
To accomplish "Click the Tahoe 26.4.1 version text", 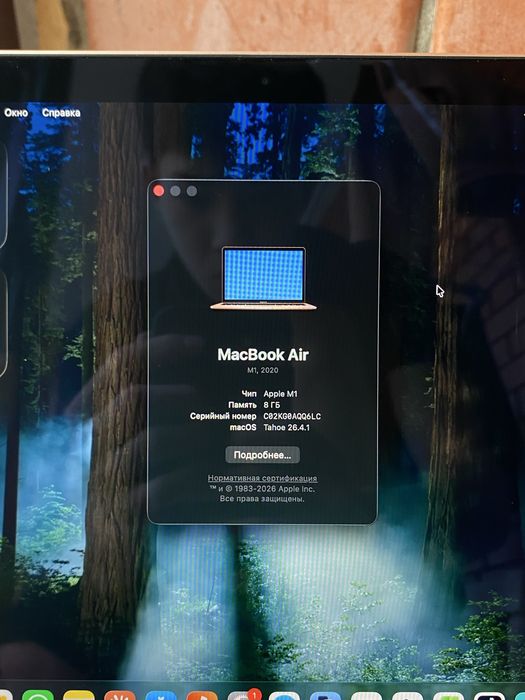I will (287, 427).
